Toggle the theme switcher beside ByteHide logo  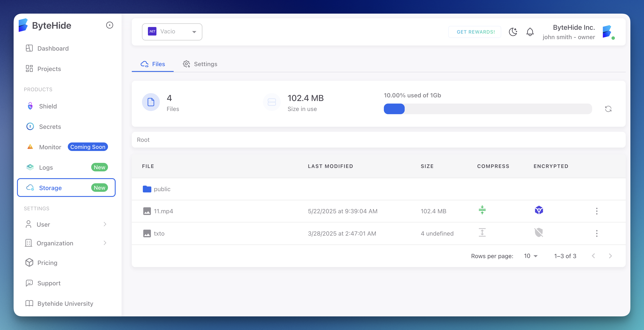coord(109,25)
